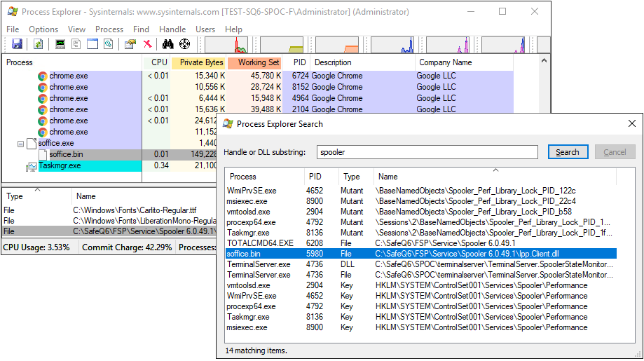This screenshot has height=361, width=644.
Task: Click the CPU usage mini graph in toolbar
Action: click(x=226, y=45)
